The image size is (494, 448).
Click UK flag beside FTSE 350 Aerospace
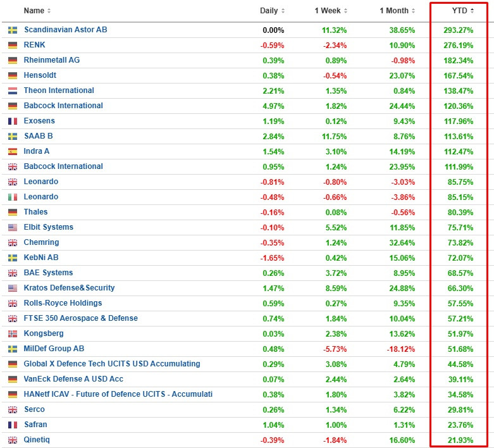click(13, 319)
